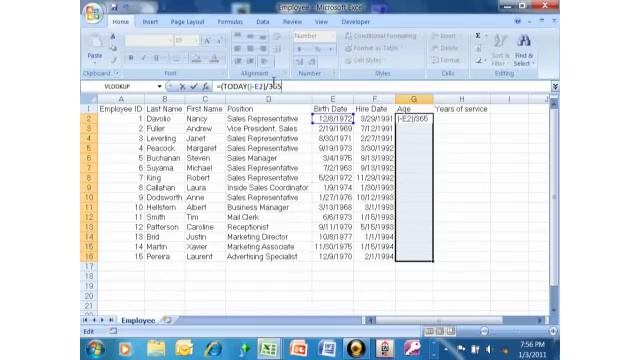This screenshot has width=640, height=360.
Task: Open Number group dialog launcher
Action: [x=333, y=73]
